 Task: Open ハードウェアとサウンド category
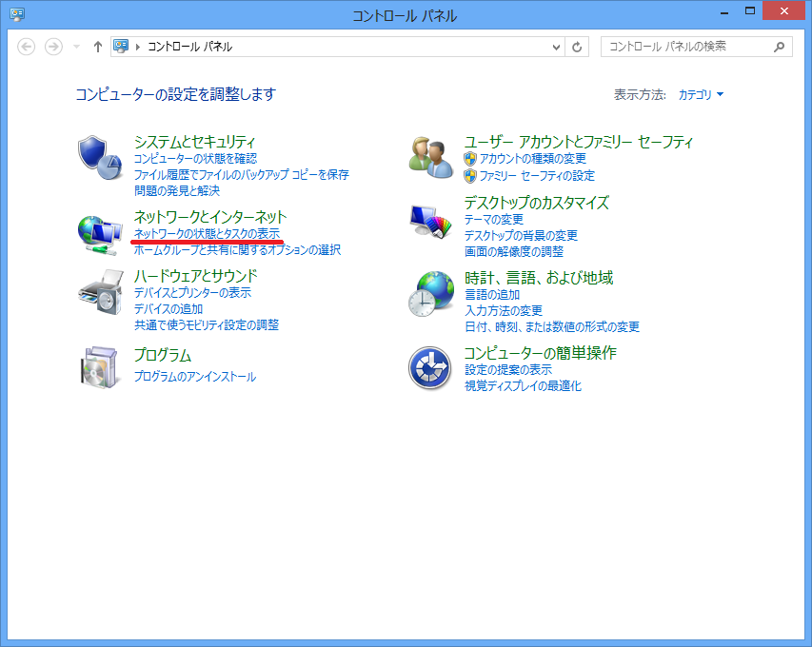point(196,276)
